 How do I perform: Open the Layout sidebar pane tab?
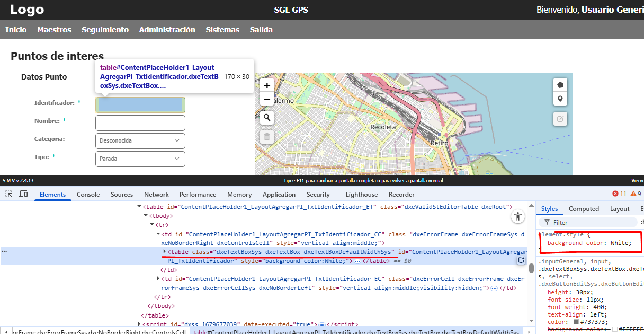[x=620, y=209]
